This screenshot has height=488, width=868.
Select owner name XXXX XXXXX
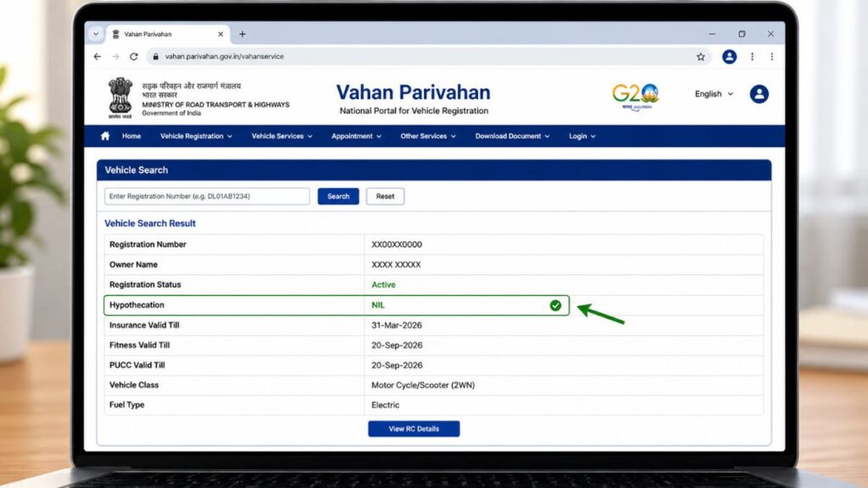[x=396, y=265]
